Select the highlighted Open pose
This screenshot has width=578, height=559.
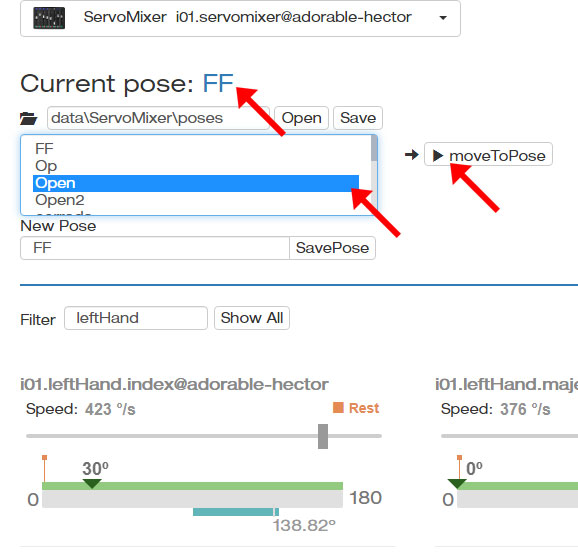(x=196, y=183)
